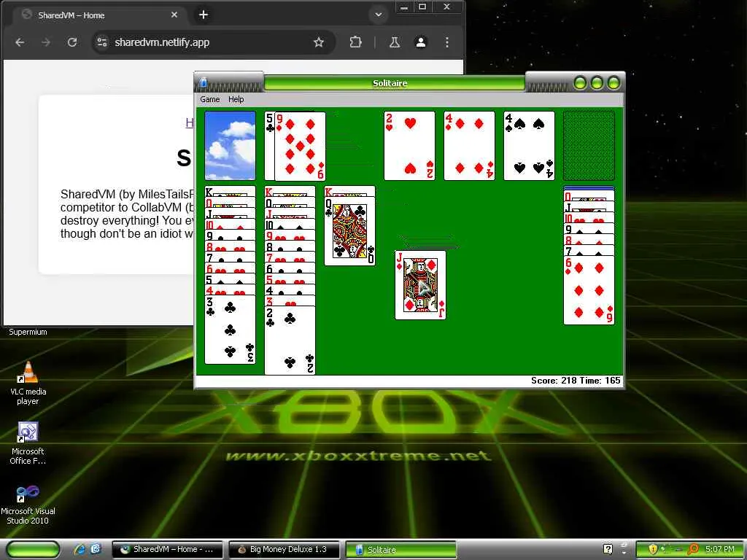Viewport: 747px width, 560px height.
Task: Click the Supermium desktop icon label
Action: 28,332
